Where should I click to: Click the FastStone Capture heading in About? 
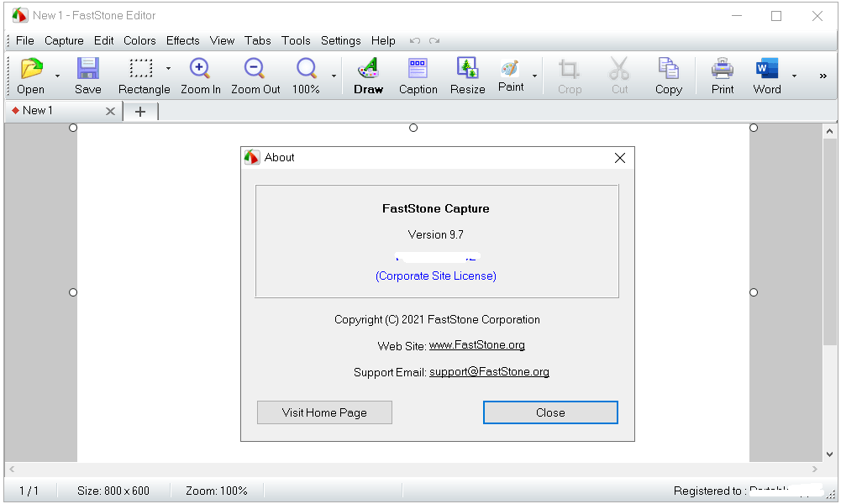[x=435, y=208]
